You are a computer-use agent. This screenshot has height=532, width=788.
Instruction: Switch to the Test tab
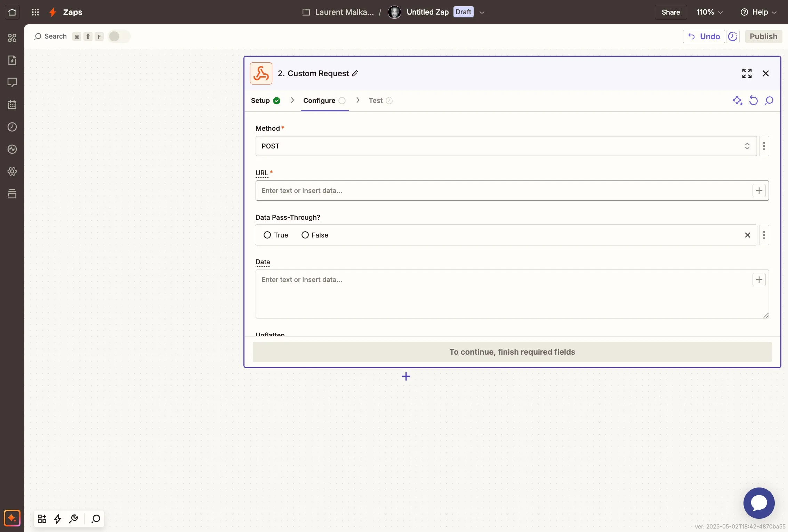coord(381,100)
